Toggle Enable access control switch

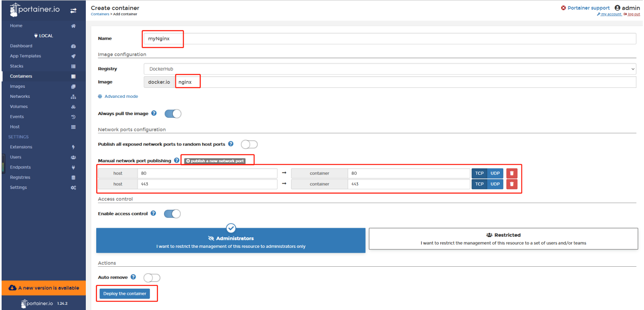pyautogui.click(x=172, y=214)
